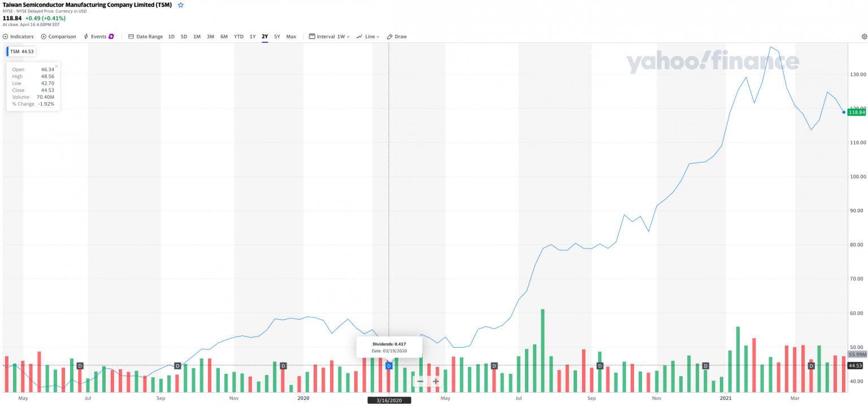Open the Indicators menu

(x=19, y=37)
